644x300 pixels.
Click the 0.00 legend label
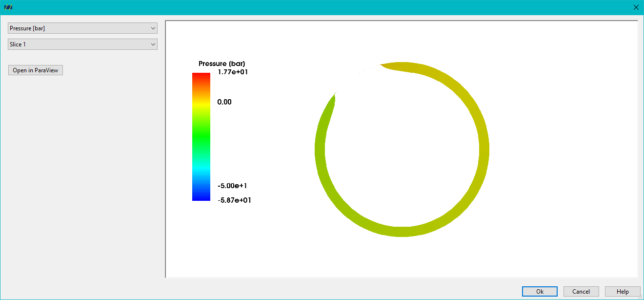pos(224,102)
